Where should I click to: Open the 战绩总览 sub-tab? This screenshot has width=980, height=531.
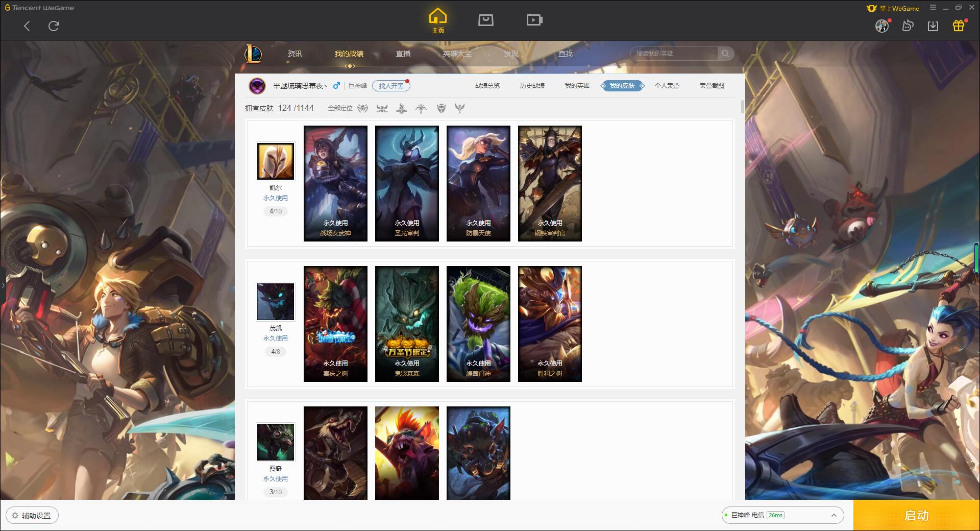(487, 86)
